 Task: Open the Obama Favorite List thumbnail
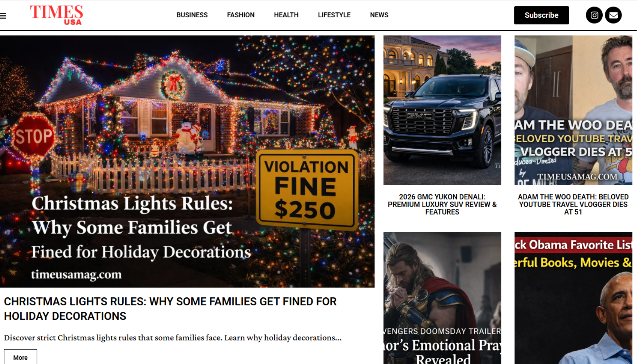coord(573,298)
